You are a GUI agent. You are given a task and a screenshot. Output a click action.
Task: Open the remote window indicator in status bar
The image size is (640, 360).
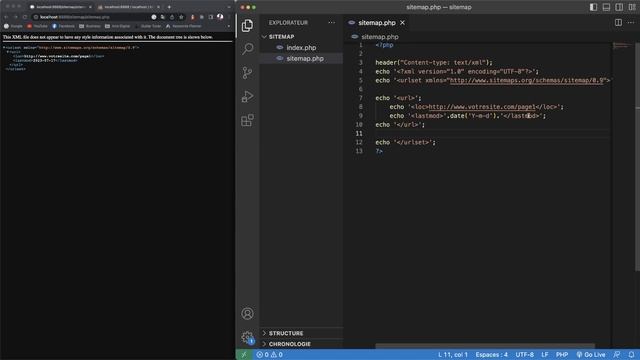244,355
